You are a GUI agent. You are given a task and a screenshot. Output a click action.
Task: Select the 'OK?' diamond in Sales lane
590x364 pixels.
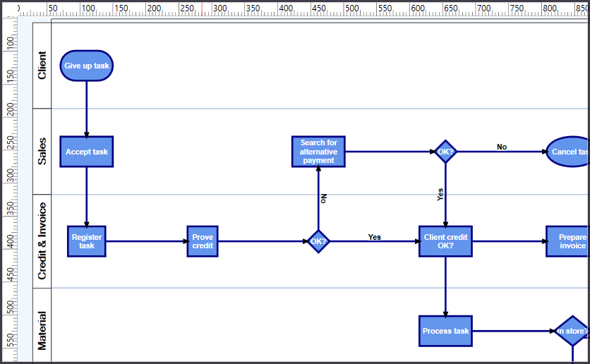point(445,152)
